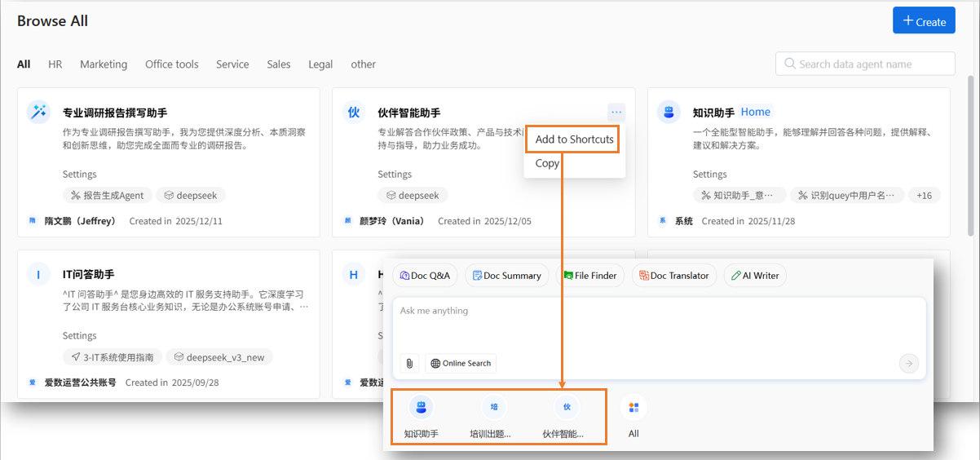Click the send arrow icon

[908, 364]
